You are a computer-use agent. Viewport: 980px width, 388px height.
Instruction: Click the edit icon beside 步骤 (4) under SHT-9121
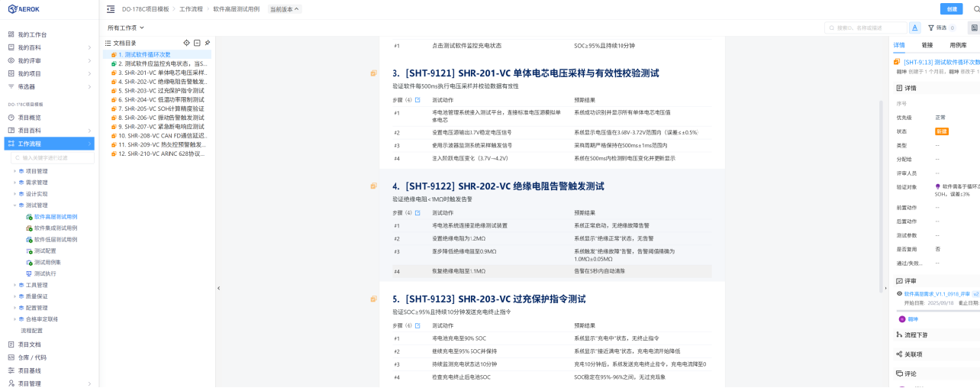click(x=418, y=100)
